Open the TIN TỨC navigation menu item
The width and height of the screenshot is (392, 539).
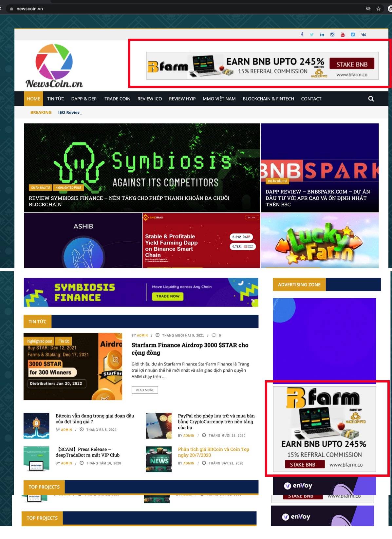pos(56,99)
